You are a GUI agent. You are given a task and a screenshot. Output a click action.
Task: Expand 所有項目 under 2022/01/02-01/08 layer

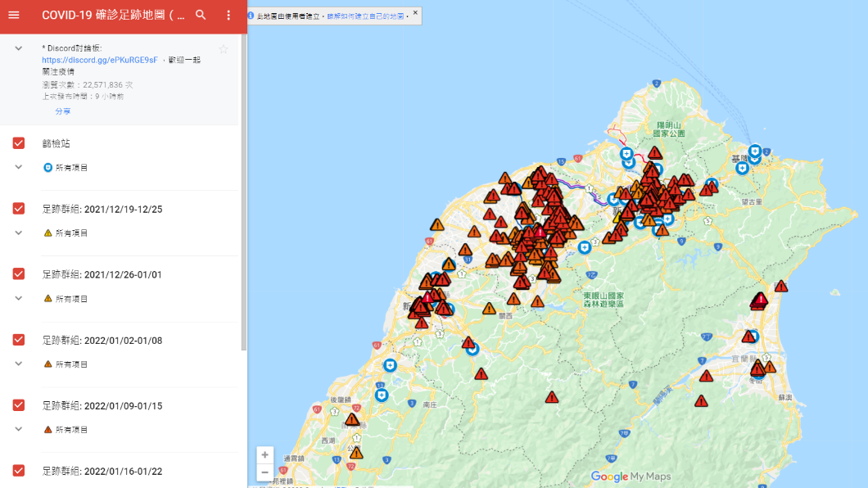point(18,364)
